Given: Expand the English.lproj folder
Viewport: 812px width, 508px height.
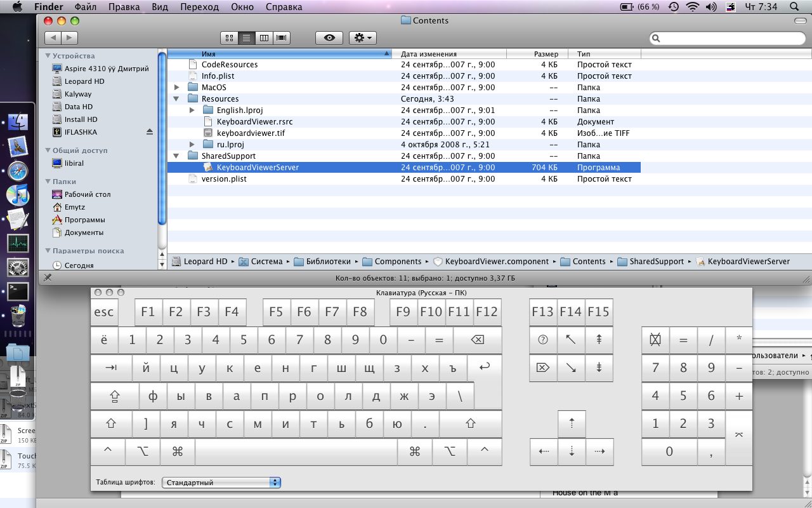Looking at the screenshot, I should (x=192, y=110).
